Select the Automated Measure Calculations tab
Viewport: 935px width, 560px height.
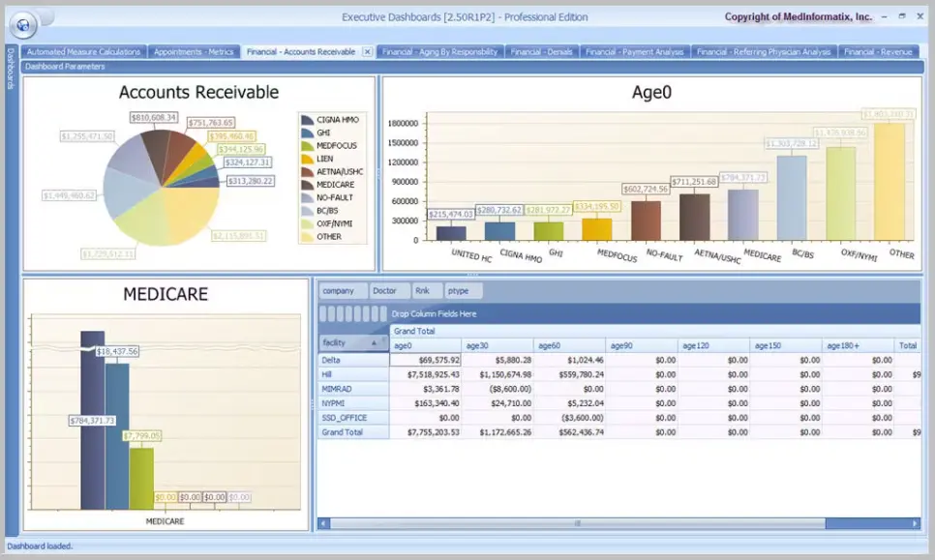coord(82,51)
